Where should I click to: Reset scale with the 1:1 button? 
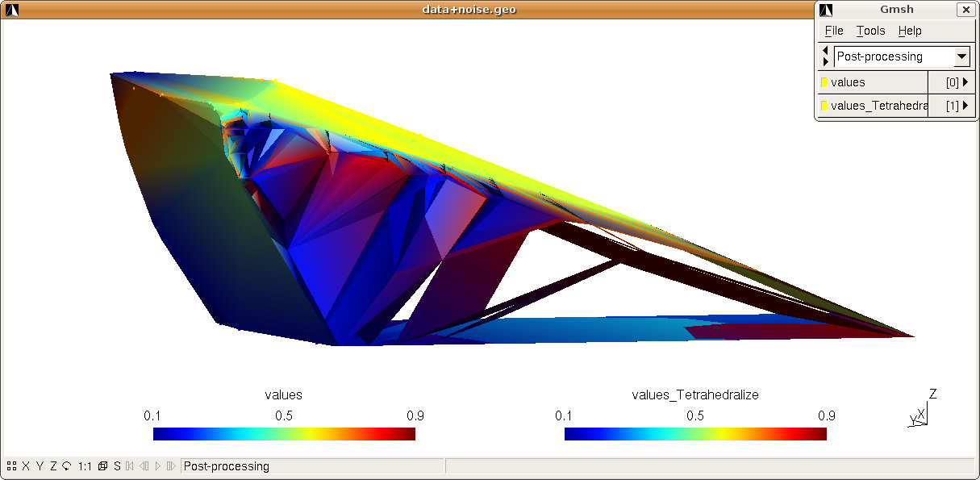[x=85, y=466]
